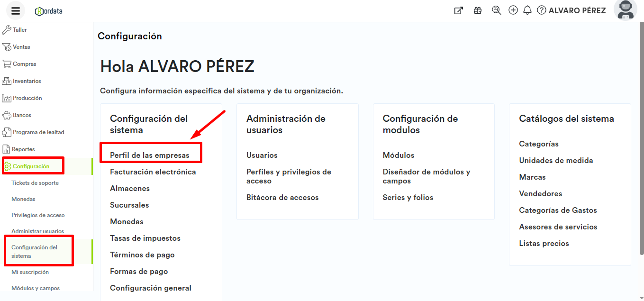Open Bancos from the sidebar
Screen dimensions: 644x301
(22, 115)
